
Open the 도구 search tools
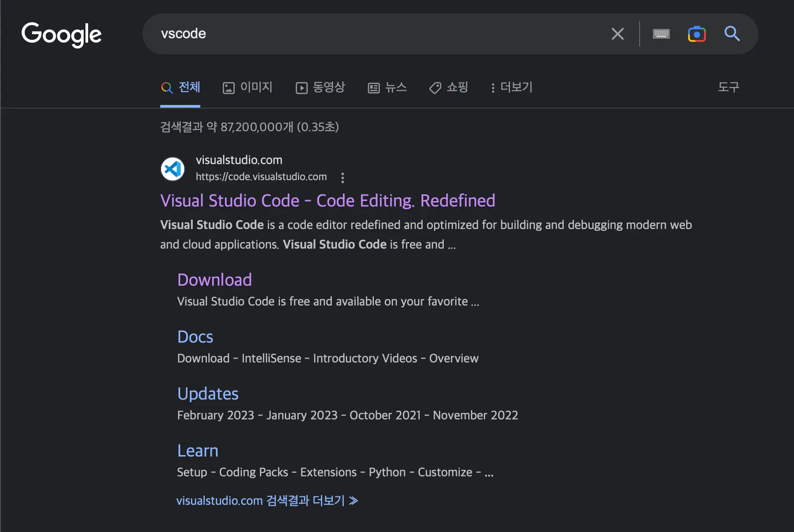(x=729, y=87)
